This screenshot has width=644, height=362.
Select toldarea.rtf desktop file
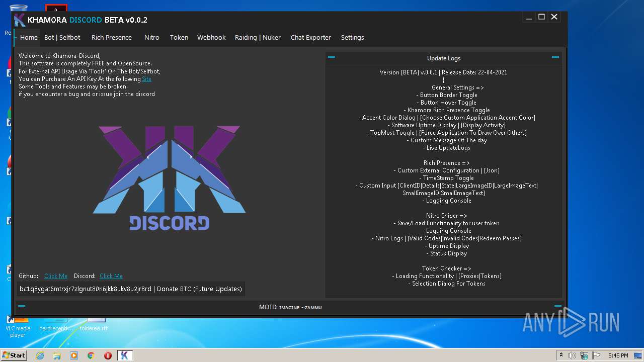[94, 325]
